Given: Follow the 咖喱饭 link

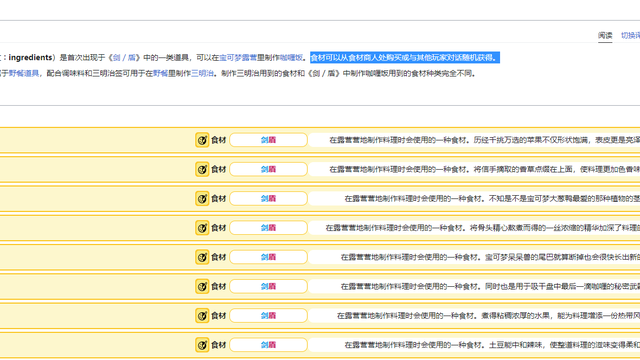Looking at the screenshot, I should [291, 58].
